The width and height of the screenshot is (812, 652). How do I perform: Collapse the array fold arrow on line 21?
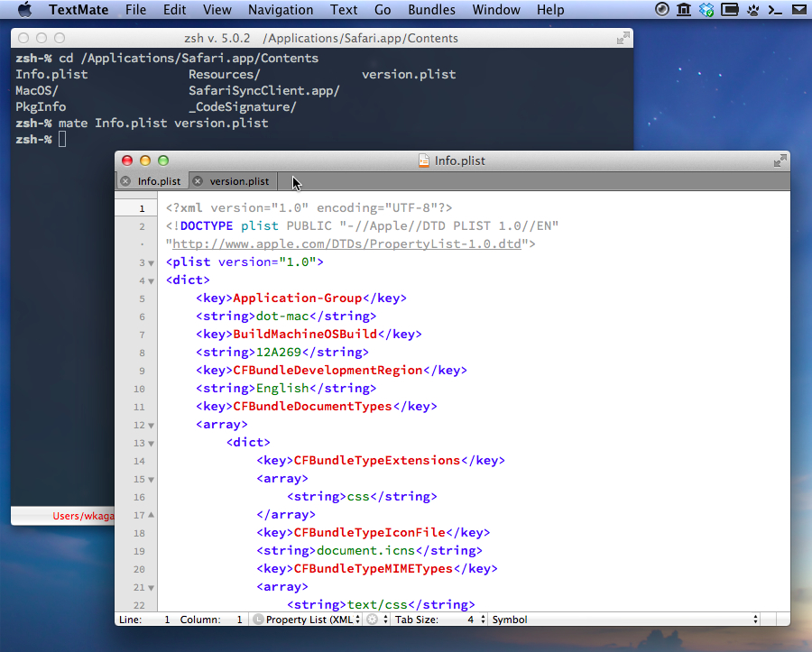[x=152, y=588]
